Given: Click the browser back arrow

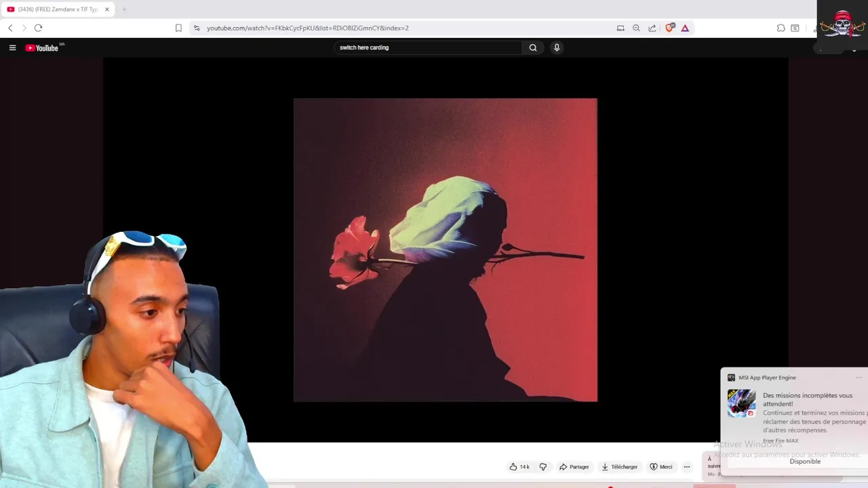Looking at the screenshot, I should point(10,28).
